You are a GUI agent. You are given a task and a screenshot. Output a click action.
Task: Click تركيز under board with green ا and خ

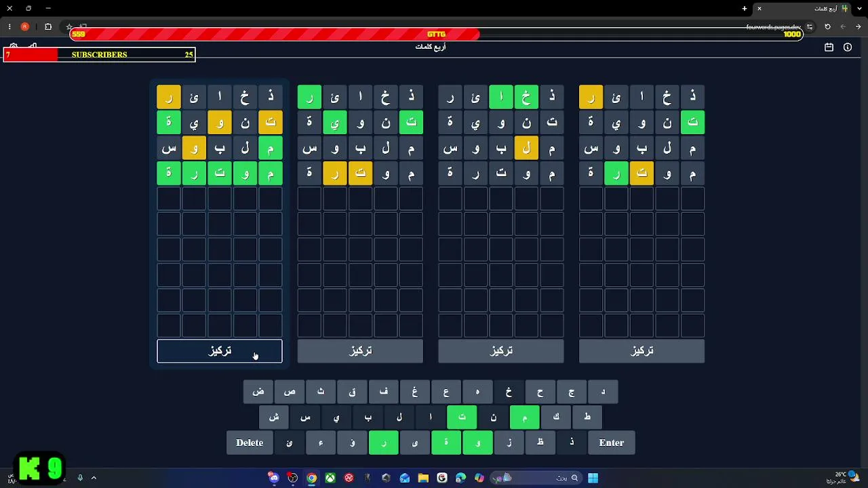tap(501, 351)
